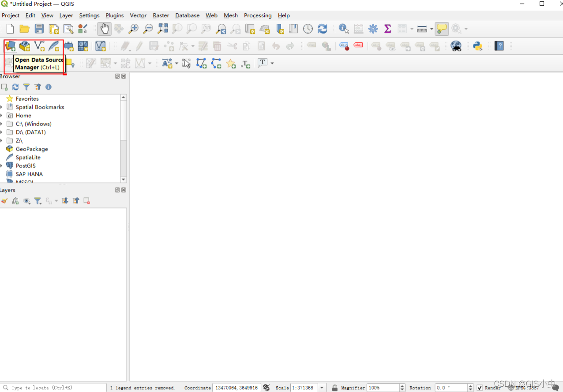The height and width of the screenshot is (392, 563).
Task: Expand the Spatial Bookmarks tree node
Action: click(2, 107)
